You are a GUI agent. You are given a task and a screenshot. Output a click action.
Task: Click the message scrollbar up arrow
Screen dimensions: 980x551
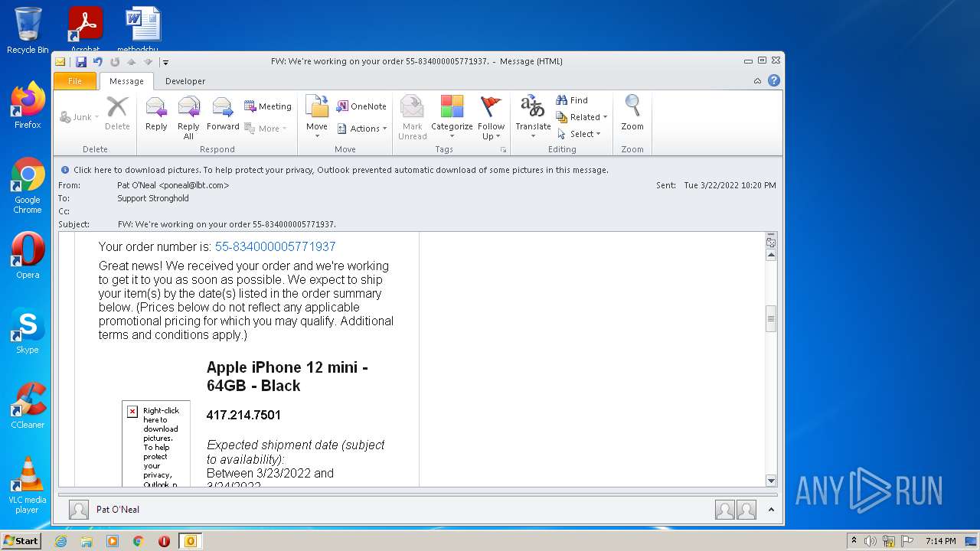[771, 256]
